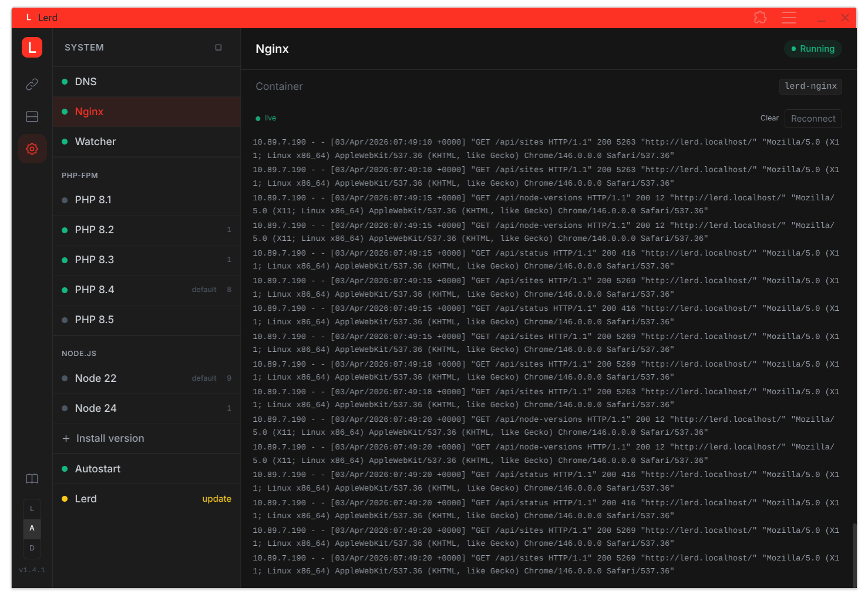Click the PHP-FPM section label
The image size is (868, 611).
pos(80,176)
